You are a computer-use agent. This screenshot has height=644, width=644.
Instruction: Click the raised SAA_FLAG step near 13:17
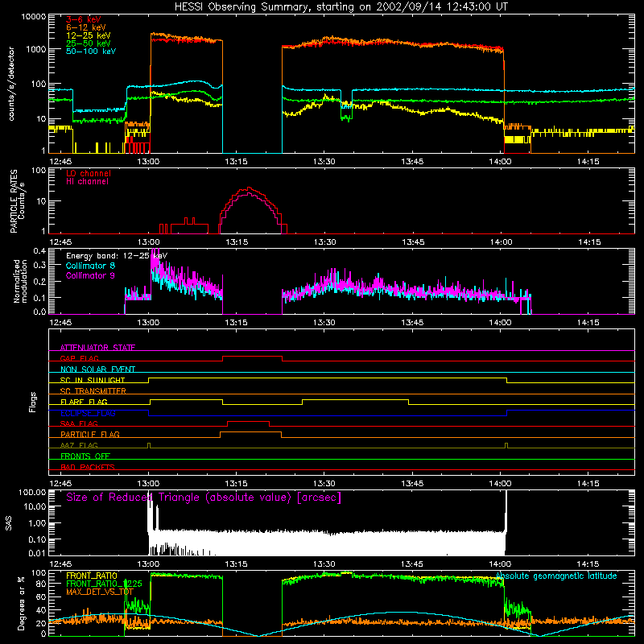[x=249, y=422]
